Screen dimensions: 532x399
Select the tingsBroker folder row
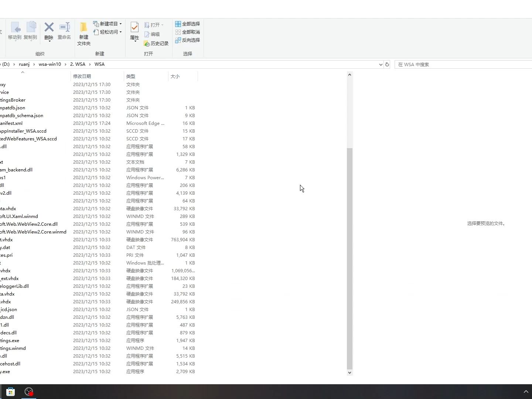(98, 100)
